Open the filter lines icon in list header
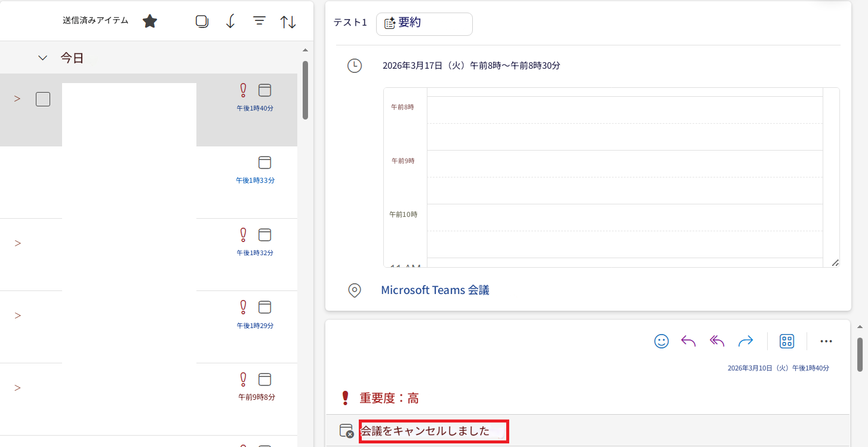The image size is (868, 447). click(x=259, y=21)
